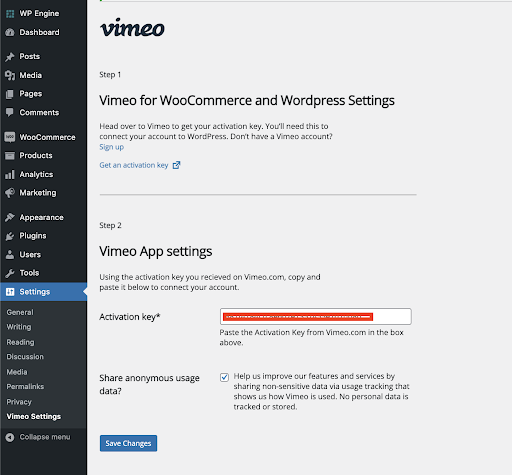The width and height of the screenshot is (512, 475).
Task: Click the Analytics bar chart icon
Action: click(10, 174)
